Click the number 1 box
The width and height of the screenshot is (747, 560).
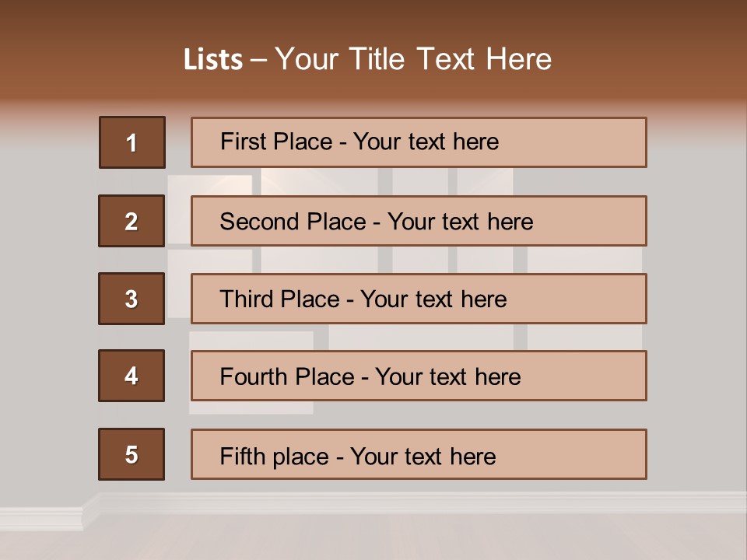[132, 142]
